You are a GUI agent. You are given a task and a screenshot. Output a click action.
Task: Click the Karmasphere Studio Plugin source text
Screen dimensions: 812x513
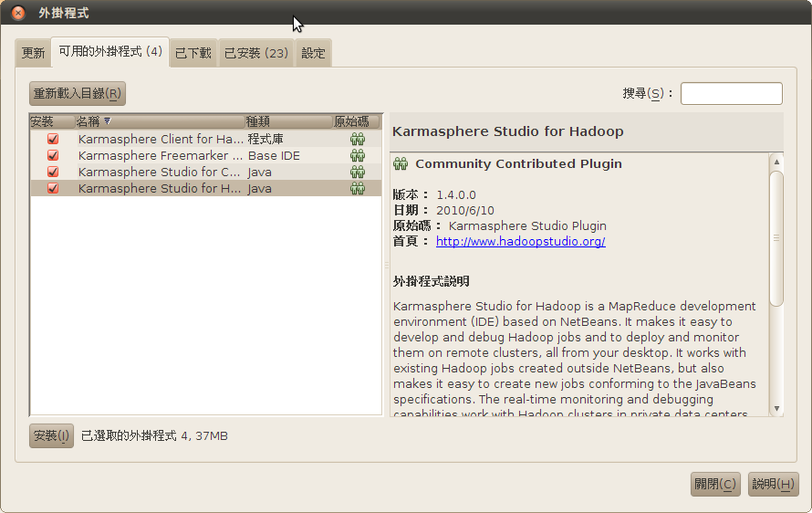click(527, 226)
